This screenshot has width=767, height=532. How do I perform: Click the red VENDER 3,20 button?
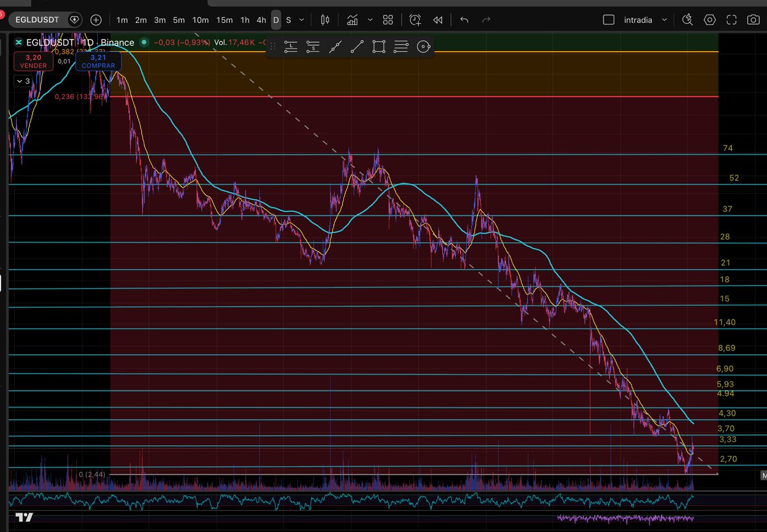pyautogui.click(x=33, y=61)
